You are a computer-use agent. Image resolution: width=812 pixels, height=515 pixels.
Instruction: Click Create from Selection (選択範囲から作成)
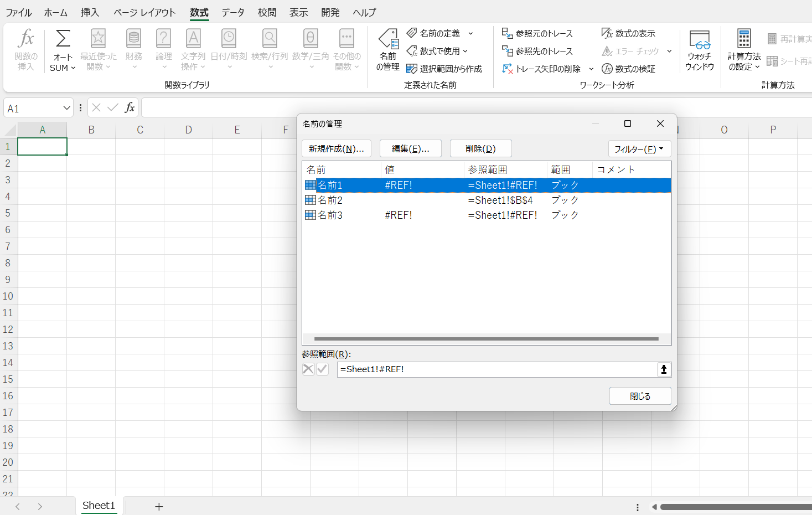[x=444, y=69]
